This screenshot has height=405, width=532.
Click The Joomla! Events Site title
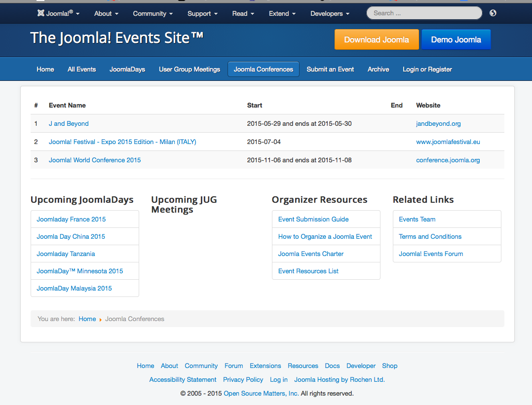pos(116,37)
